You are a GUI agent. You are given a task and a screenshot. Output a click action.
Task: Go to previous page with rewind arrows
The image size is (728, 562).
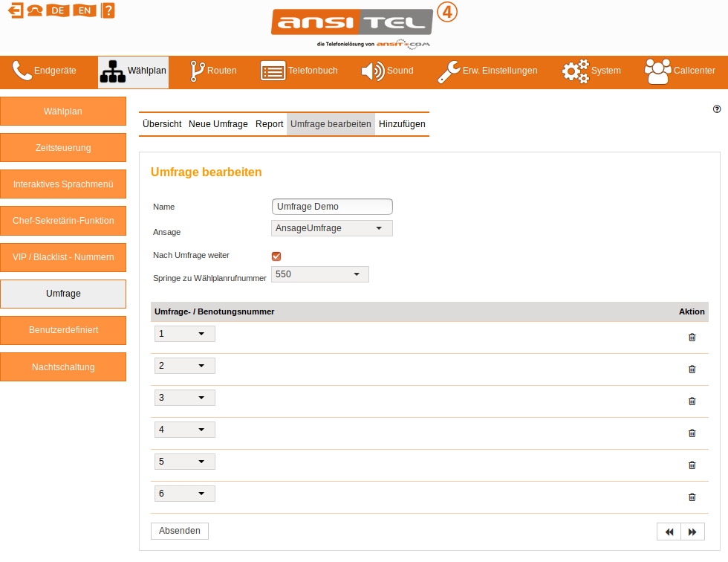[669, 532]
